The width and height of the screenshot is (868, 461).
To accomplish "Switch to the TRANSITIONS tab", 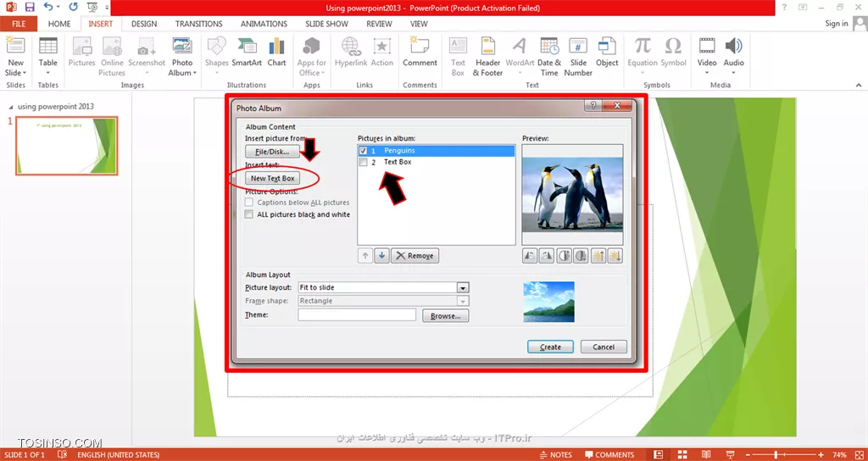I will [x=198, y=24].
